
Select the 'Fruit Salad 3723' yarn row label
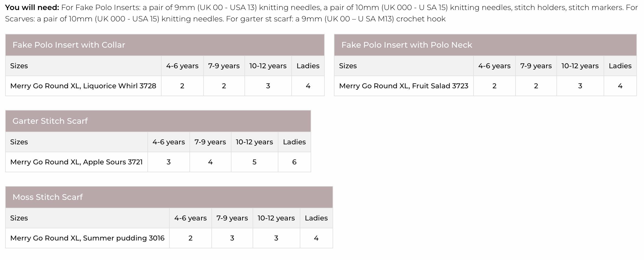coord(404,86)
